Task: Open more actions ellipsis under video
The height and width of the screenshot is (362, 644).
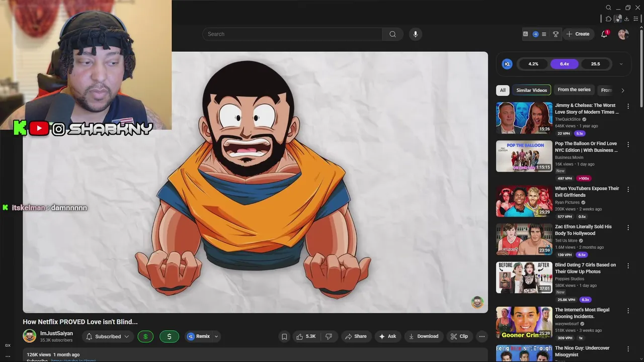Action: coord(482,336)
